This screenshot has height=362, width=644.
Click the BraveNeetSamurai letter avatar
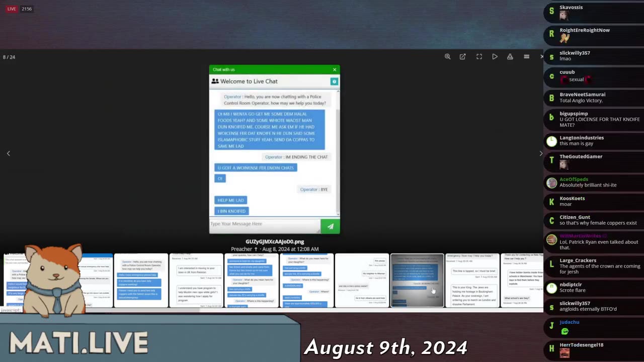click(x=551, y=98)
